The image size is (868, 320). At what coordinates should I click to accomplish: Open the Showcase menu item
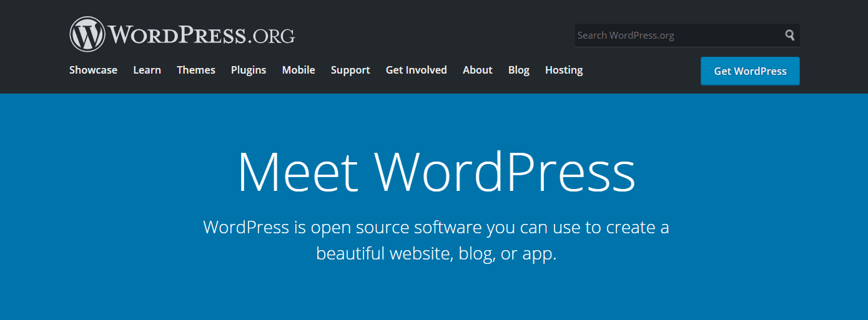point(93,70)
